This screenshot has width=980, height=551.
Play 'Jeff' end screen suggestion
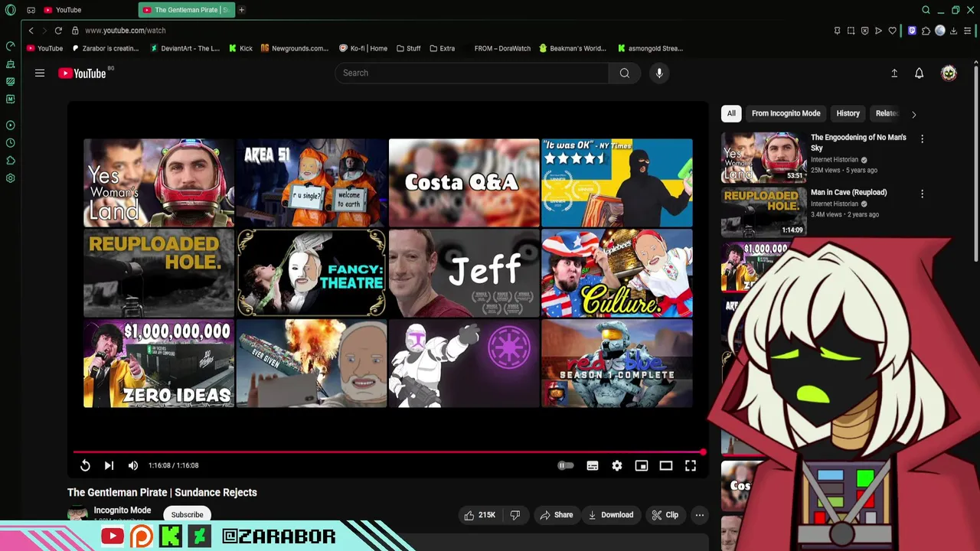pyautogui.click(x=464, y=273)
